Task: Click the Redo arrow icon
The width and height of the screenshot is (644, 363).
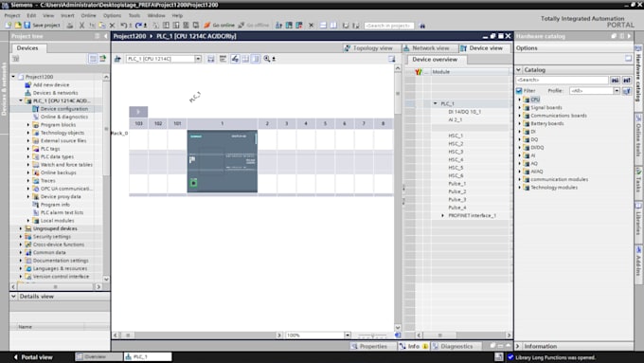Action: (x=138, y=26)
